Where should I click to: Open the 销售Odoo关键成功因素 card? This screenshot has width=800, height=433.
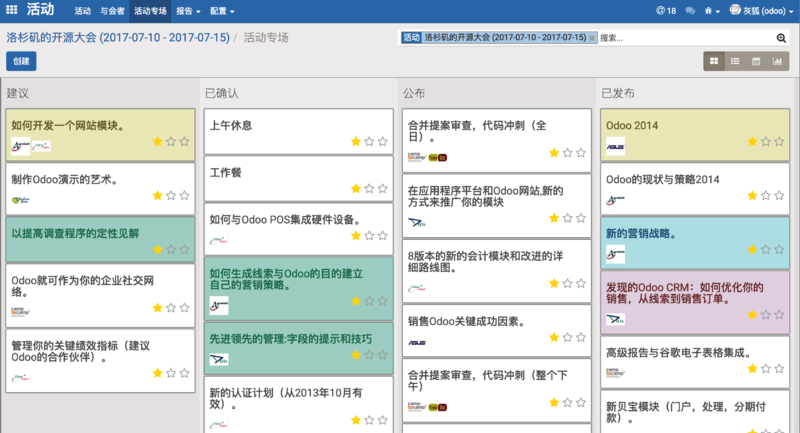[x=496, y=330]
